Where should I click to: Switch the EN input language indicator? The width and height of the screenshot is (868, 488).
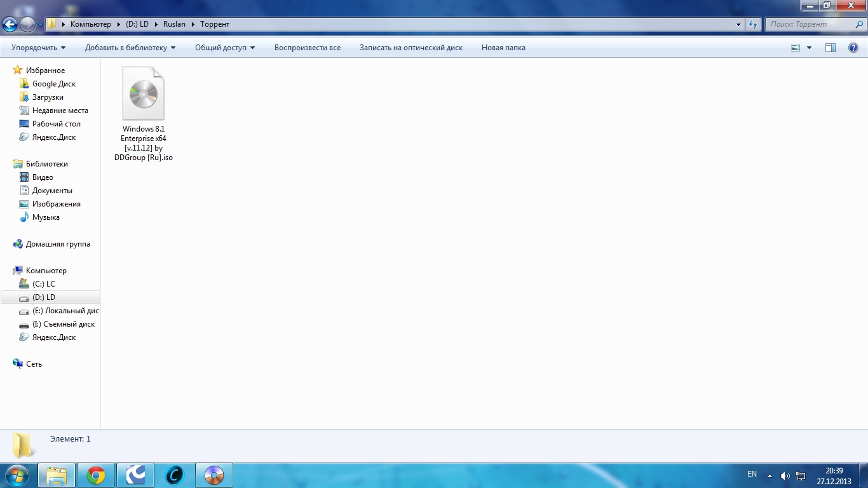click(x=752, y=475)
